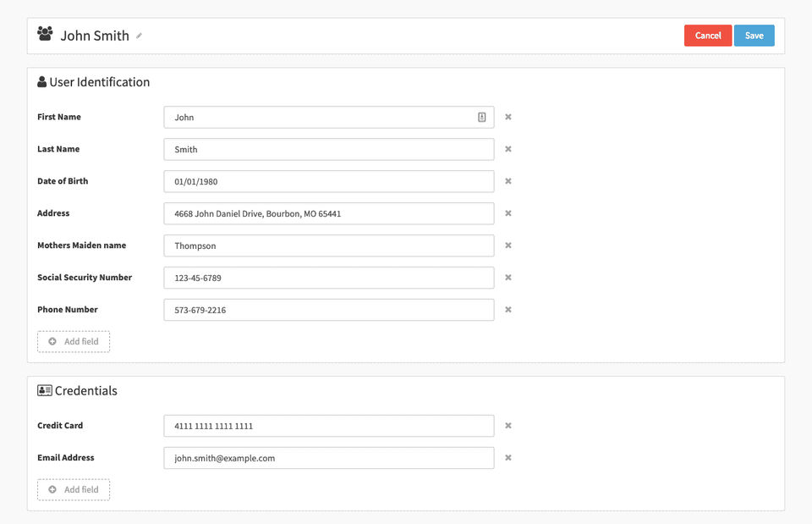Remove the Date of Birth field
The width and height of the screenshot is (812, 524).
pos(508,181)
